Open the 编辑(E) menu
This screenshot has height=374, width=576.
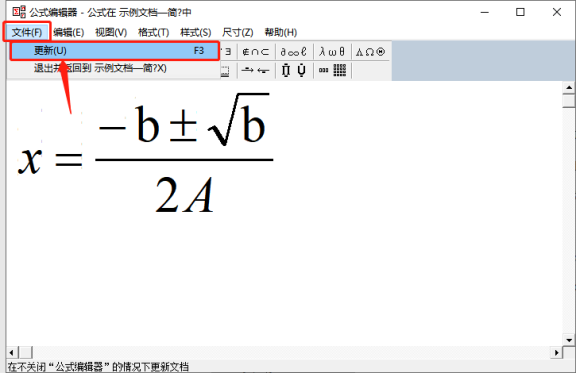pos(69,32)
